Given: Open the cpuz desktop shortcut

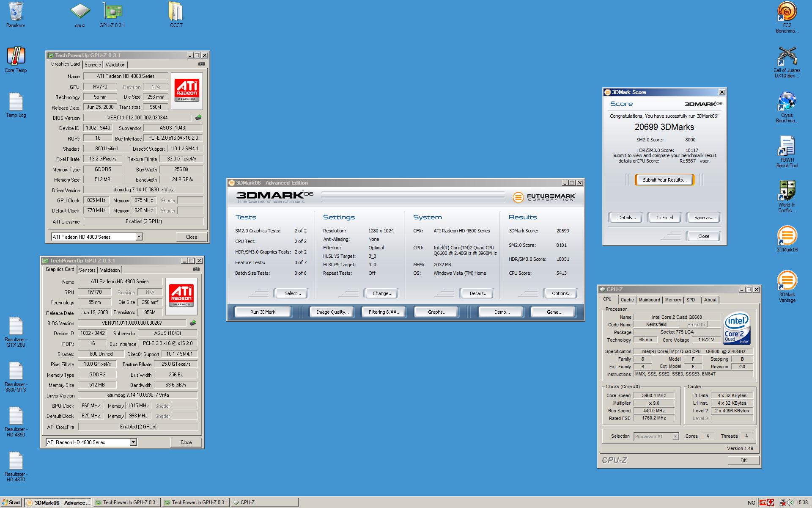Looking at the screenshot, I should pos(80,15).
